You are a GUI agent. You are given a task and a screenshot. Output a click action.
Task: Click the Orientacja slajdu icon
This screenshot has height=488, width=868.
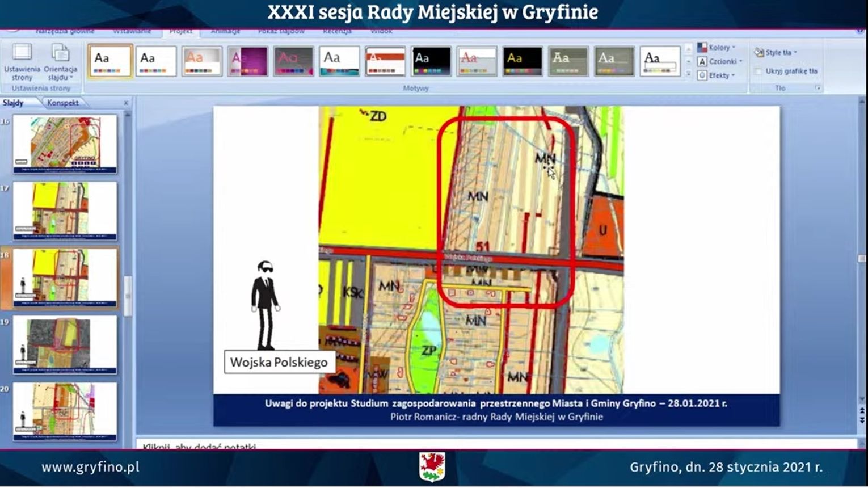(x=60, y=54)
